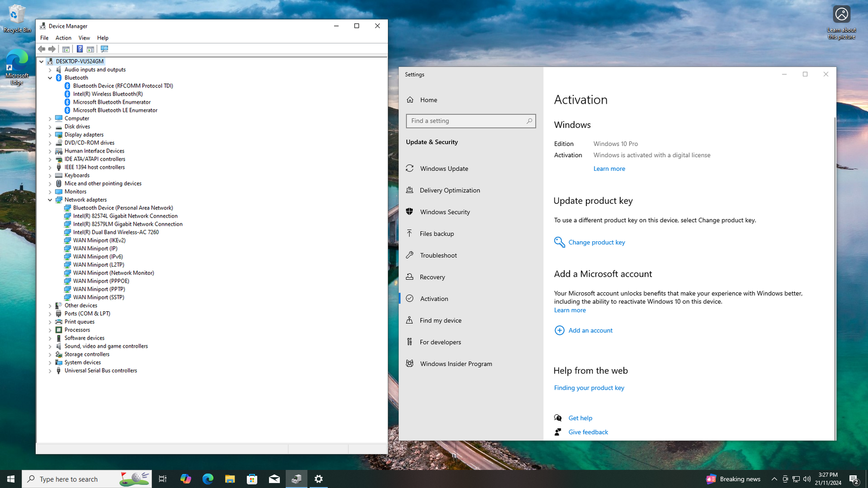Open the Help menu in Device Manager

(x=103, y=38)
